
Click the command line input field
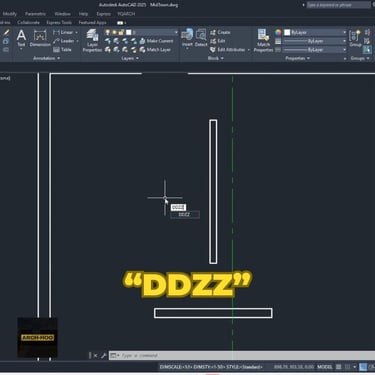coord(247,355)
